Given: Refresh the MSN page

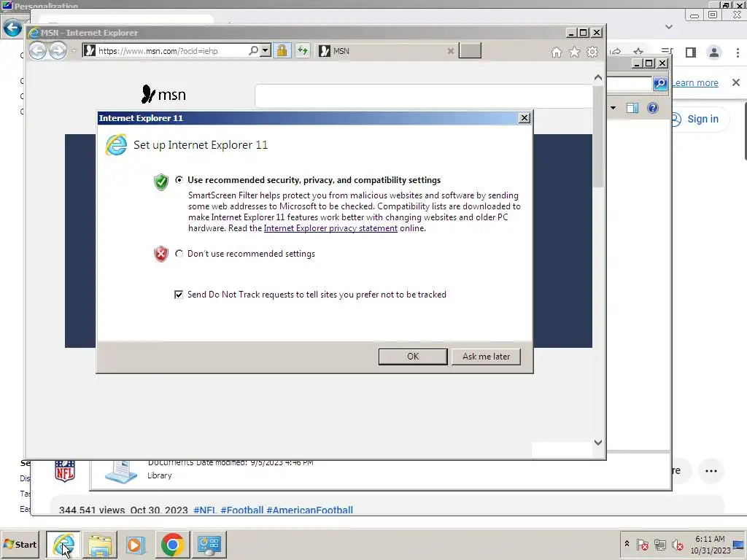Looking at the screenshot, I should [x=303, y=50].
